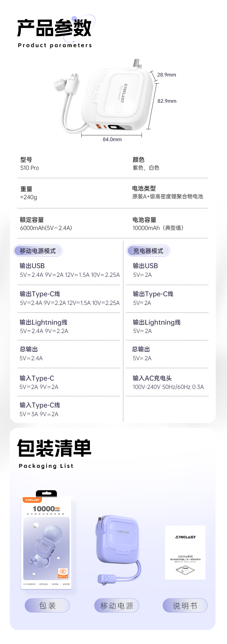Click the CCC certification badge on box
This screenshot has height=644, width=227.
tap(63, 573)
